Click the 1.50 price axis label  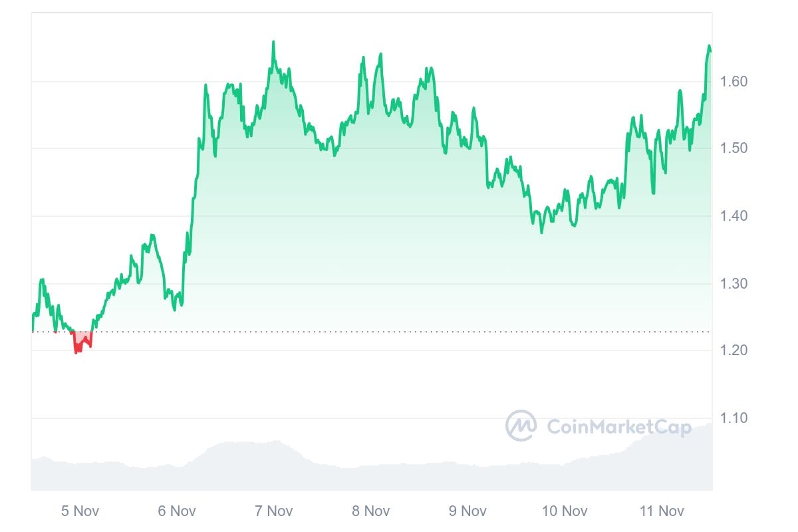point(734,148)
